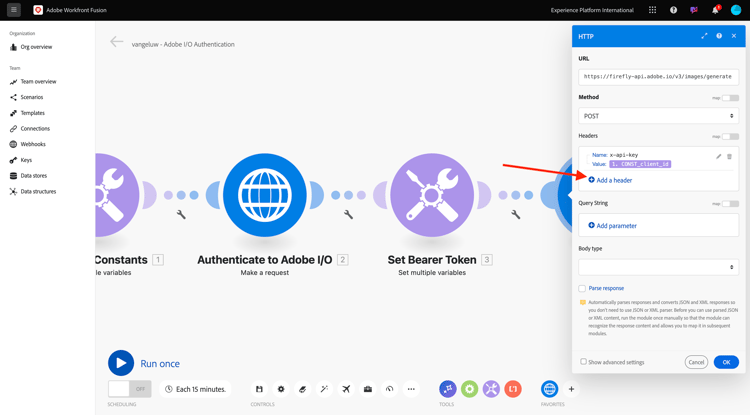The height and width of the screenshot is (415, 750).
Task: Click the Cancel button
Action: tap(696, 362)
